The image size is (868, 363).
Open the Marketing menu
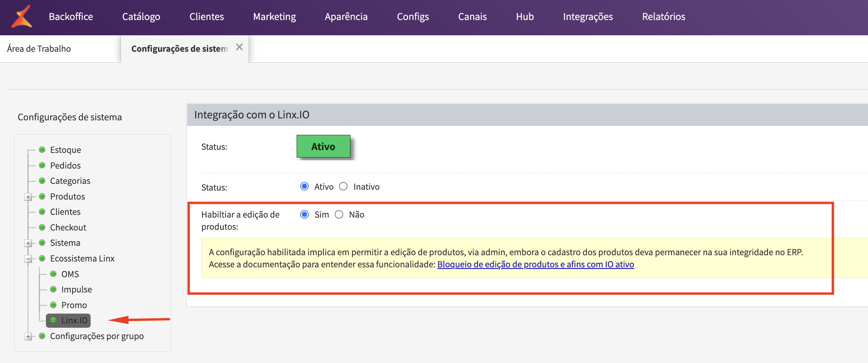click(x=274, y=16)
